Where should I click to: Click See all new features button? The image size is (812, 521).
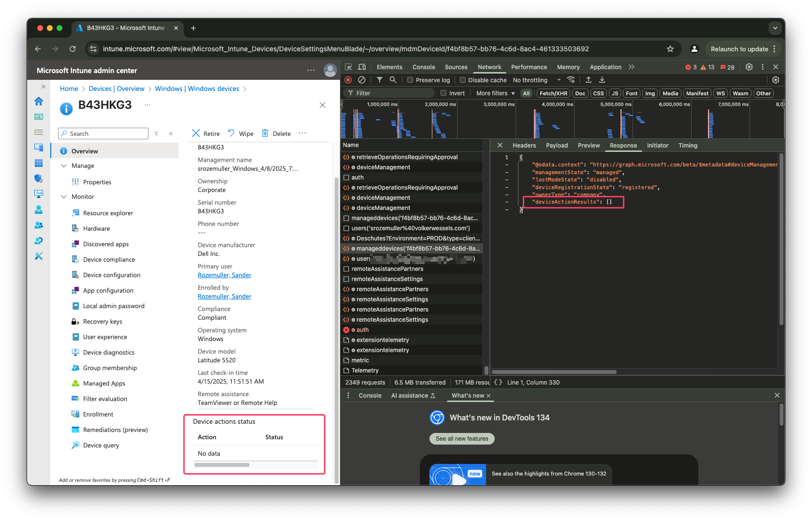(462, 439)
